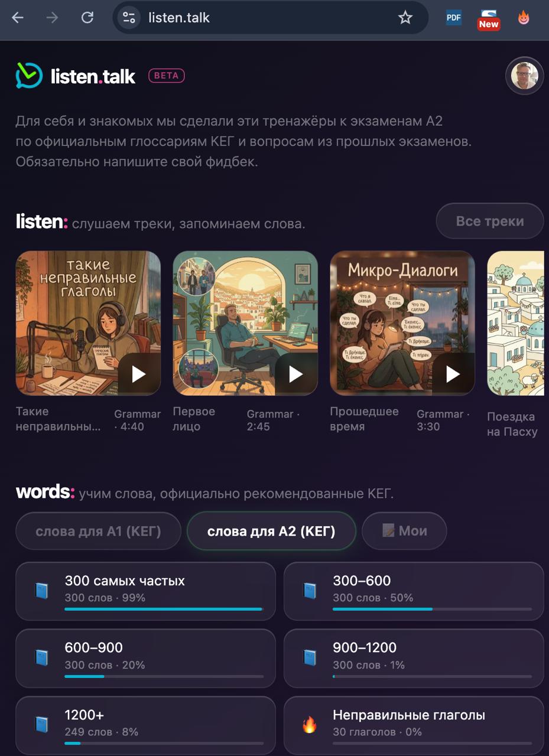549x756 pixels.
Task: Switch to 'слова для A1 (КЕГ)' tab
Action: 98,531
